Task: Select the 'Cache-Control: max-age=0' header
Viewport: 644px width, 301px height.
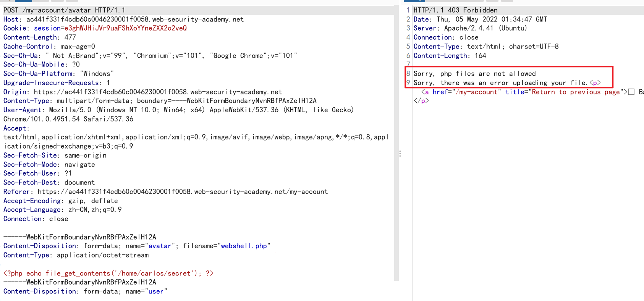Action: (x=49, y=47)
